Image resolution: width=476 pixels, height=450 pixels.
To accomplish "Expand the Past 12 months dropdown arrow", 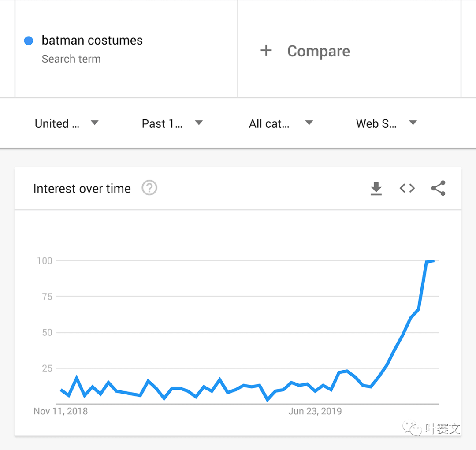I will click(x=199, y=123).
